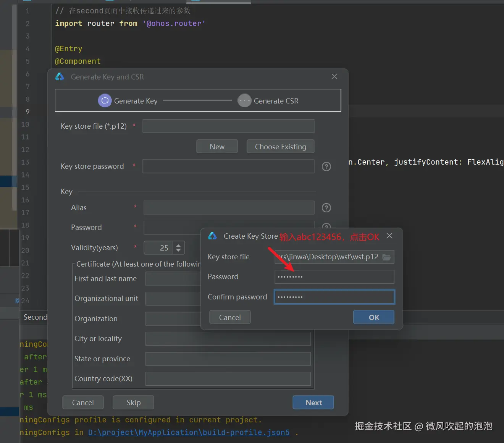
Task: Focus the Organization field
Action: [173, 319]
